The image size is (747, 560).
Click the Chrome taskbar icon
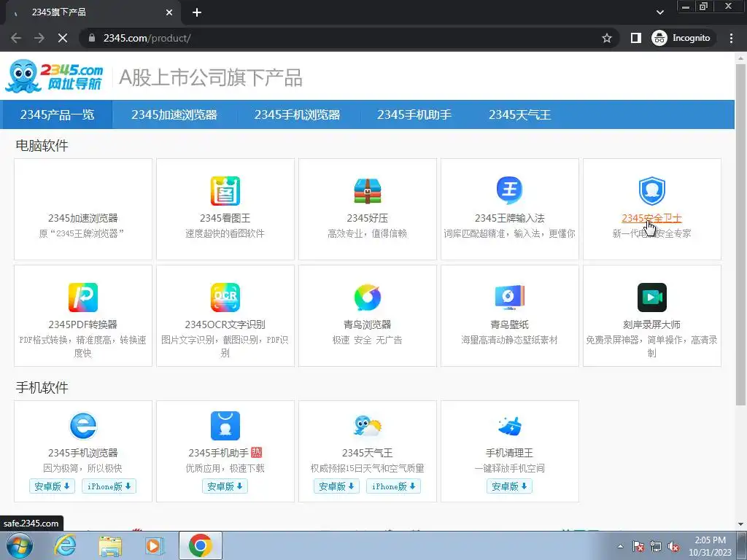coord(200,545)
